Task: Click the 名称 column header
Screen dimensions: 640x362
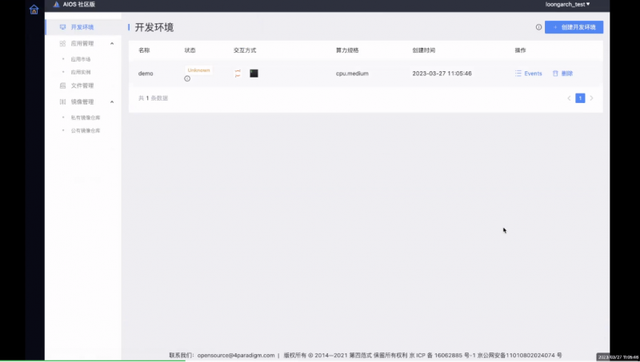Action: pos(144,51)
